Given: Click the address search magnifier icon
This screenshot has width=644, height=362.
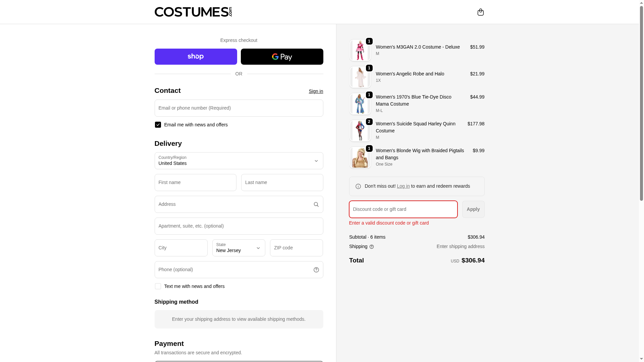Looking at the screenshot, I should point(316,204).
